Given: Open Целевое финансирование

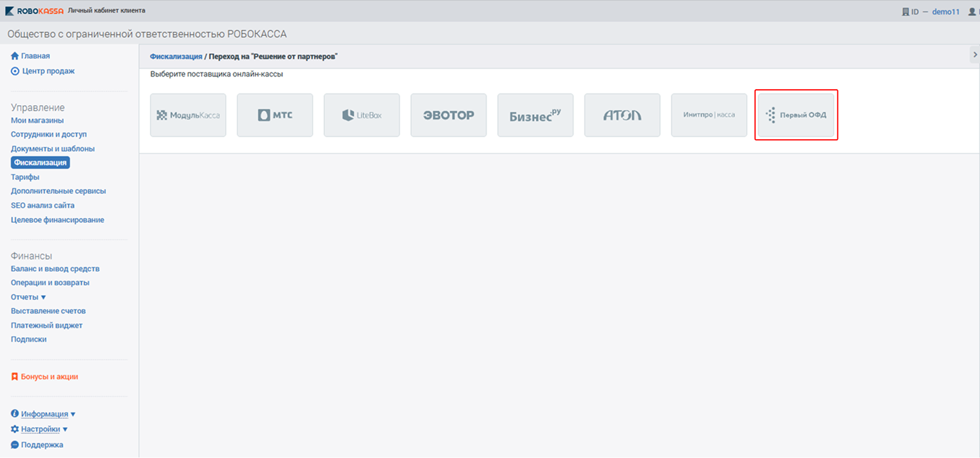Looking at the screenshot, I should point(58,220).
